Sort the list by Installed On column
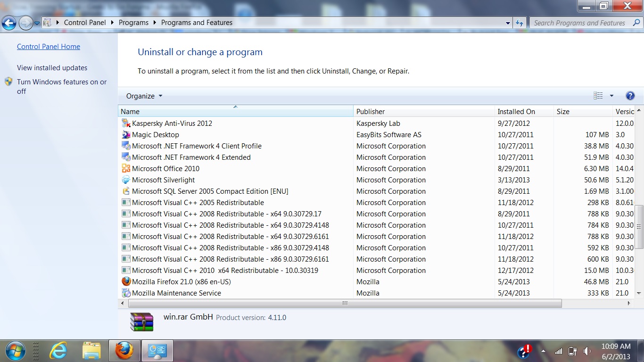 [x=524, y=112]
